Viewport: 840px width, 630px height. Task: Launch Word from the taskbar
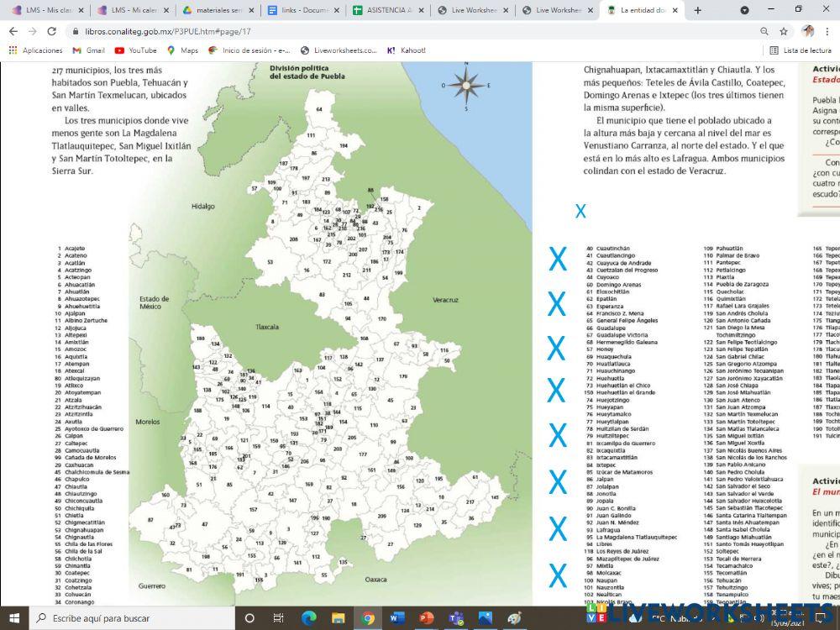click(396, 618)
